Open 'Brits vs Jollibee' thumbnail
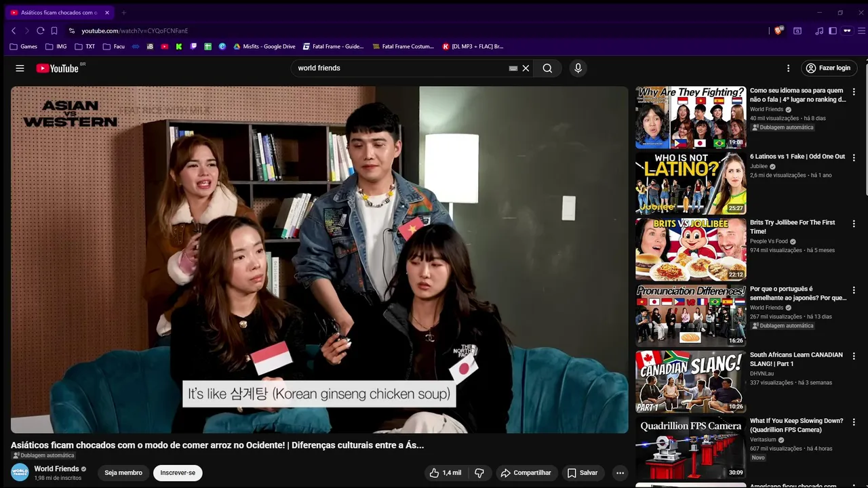 click(690, 249)
